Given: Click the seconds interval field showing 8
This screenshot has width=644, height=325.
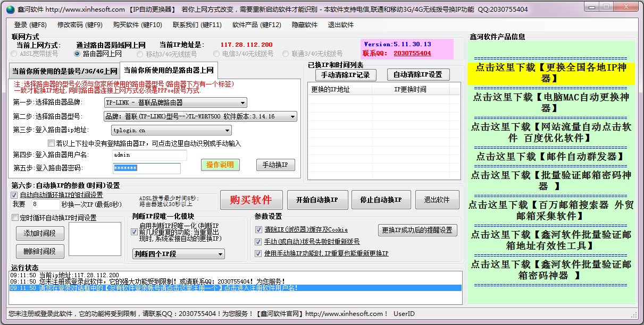Looking at the screenshot, I should [x=45, y=204].
